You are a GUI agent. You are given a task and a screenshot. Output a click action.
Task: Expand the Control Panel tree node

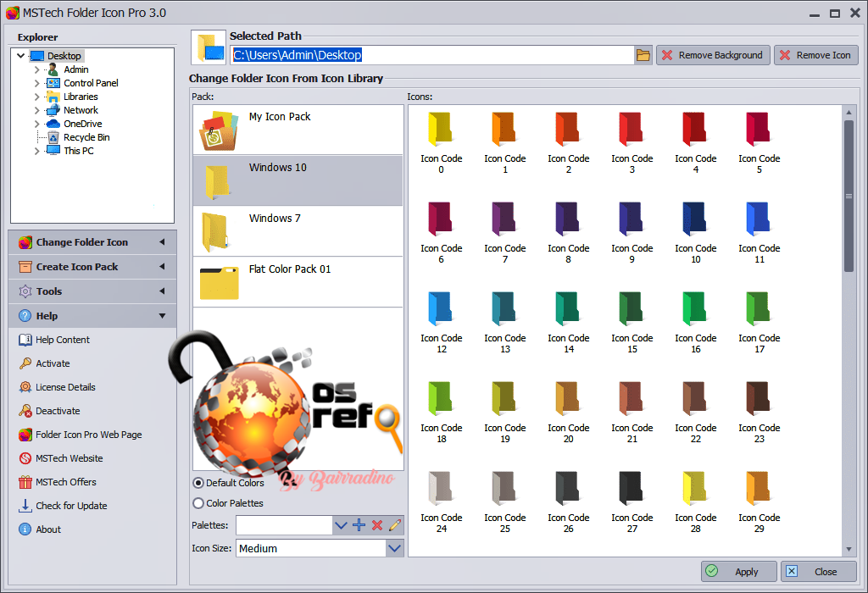pos(37,83)
